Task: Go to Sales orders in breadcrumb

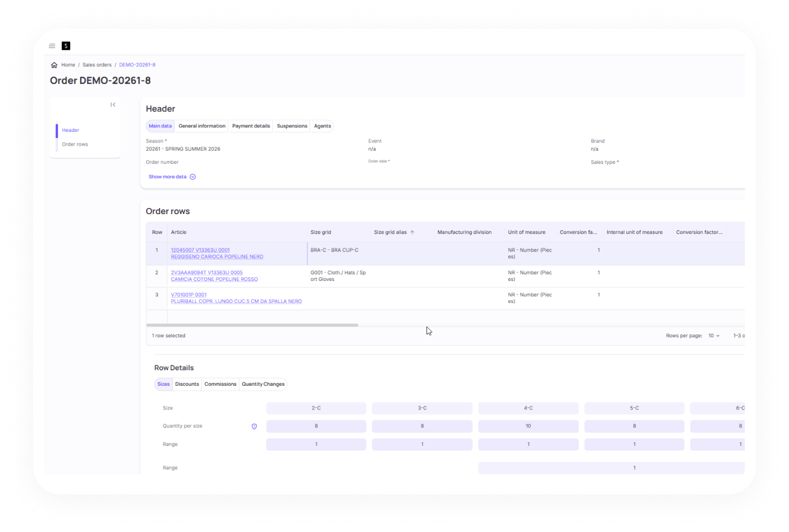Action: tap(97, 65)
